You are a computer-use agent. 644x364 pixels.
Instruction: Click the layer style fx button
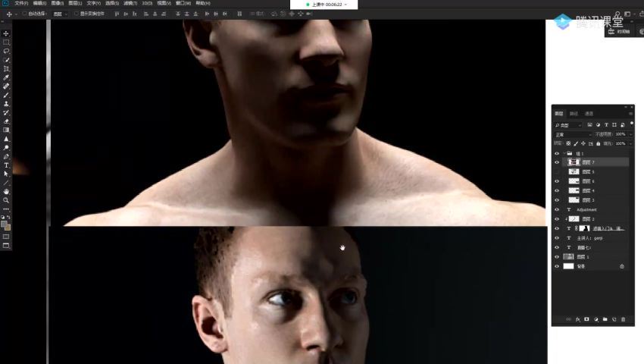click(578, 319)
